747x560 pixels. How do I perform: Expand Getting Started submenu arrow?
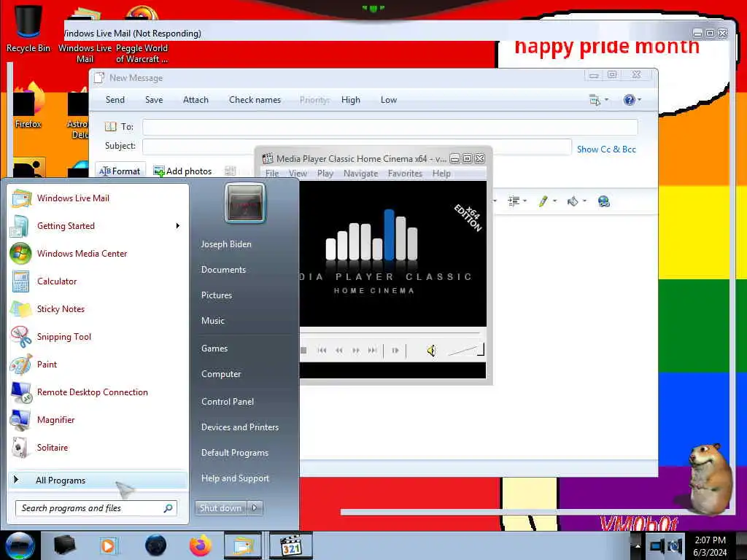pyautogui.click(x=178, y=226)
